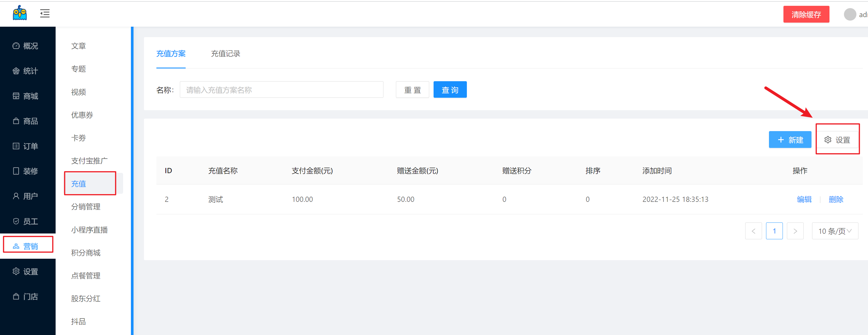Open 10 条/页 page size dropdown
Screen dimensions: 868x335
click(835, 231)
